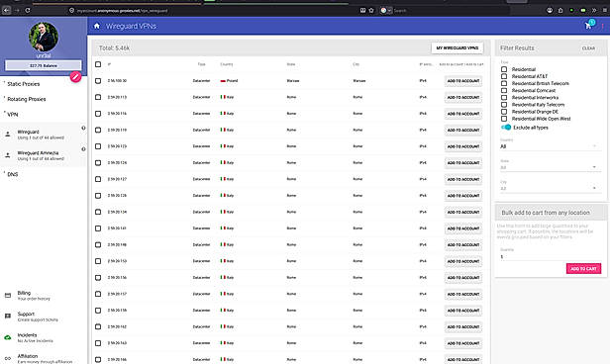The image size is (610, 364).
Task: Click the pink pencil edit profile button
Action: pyautogui.click(x=75, y=77)
